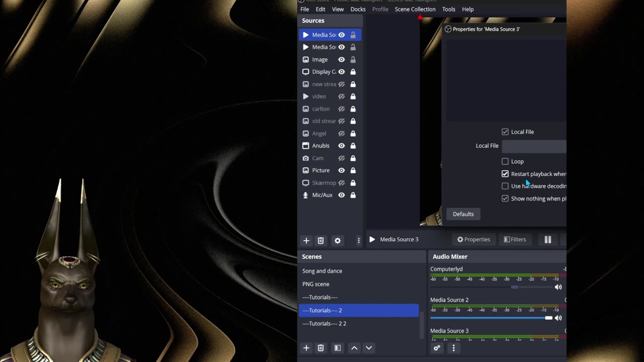The width and height of the screenshot is (644, 362).
Task: Show the carlton source with eye icon
Action: pyautogui.click(x=342, y=109)
